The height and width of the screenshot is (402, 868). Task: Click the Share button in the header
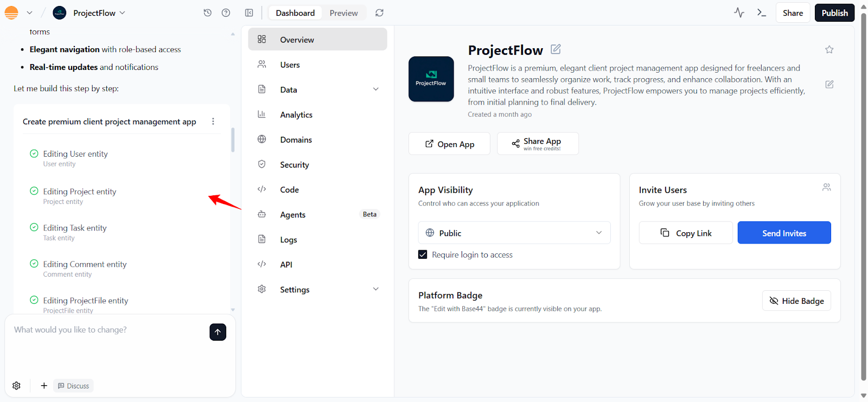coord(793,13)
